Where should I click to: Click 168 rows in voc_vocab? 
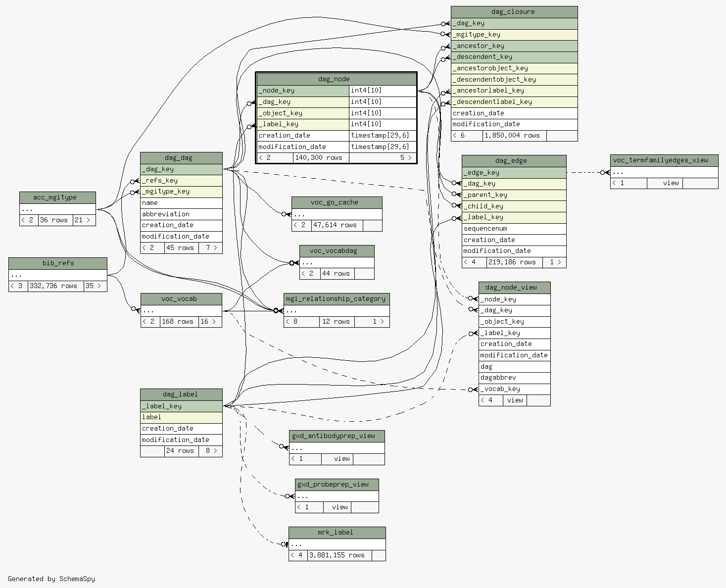coord(180,322)
